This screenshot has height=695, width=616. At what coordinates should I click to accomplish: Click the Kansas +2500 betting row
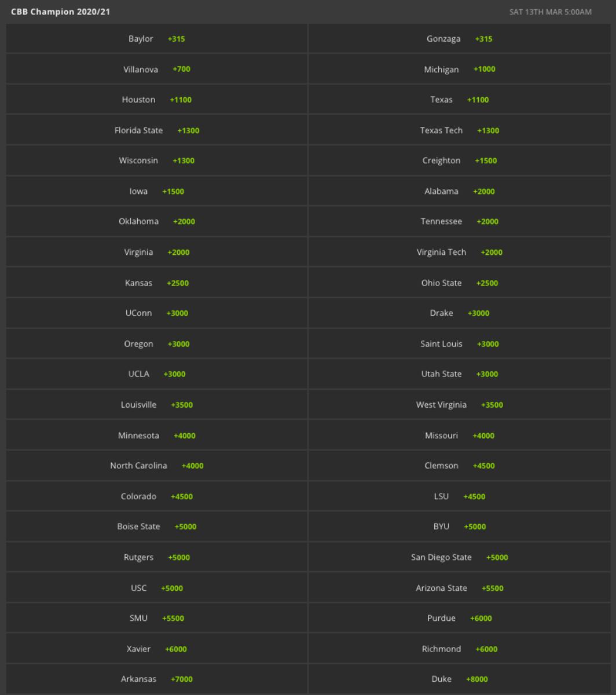[156, 283]
